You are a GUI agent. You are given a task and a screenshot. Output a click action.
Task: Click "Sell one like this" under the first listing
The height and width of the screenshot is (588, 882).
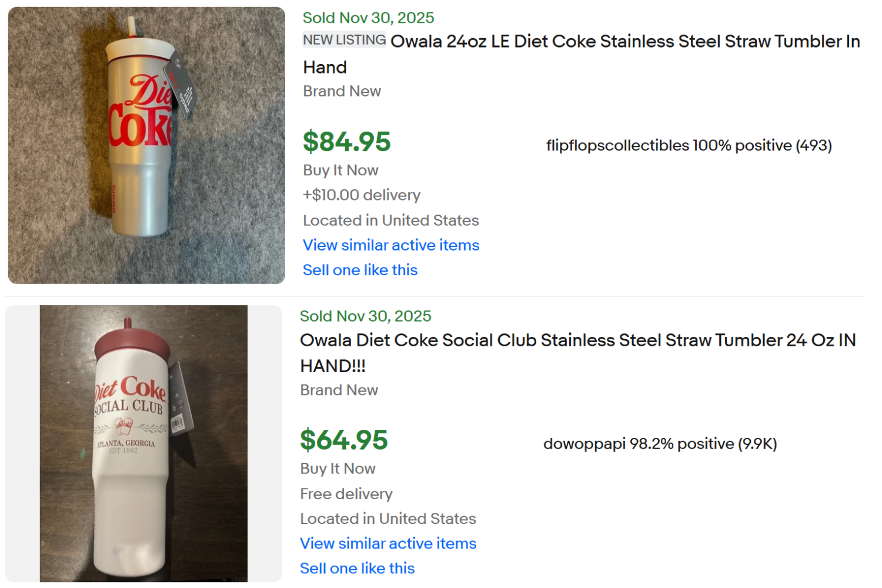(x=360, y=270)
